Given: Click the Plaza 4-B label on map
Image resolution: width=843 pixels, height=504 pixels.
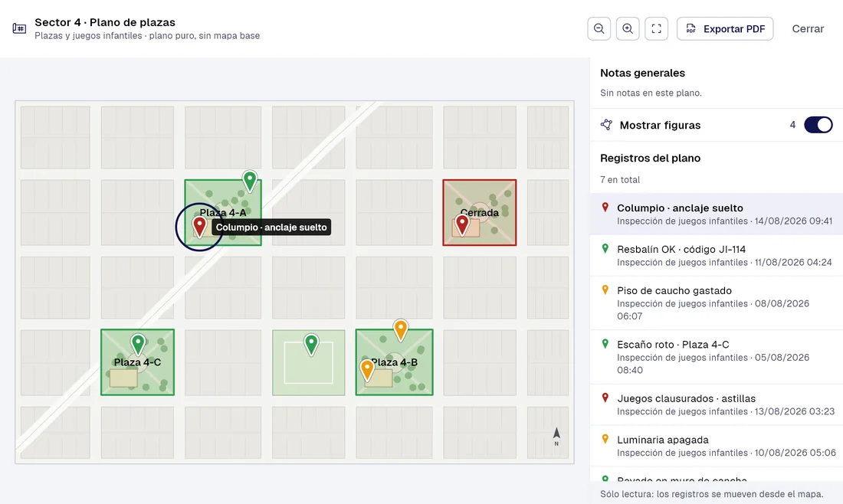Looking at the screenshot, I should [395, 362].
